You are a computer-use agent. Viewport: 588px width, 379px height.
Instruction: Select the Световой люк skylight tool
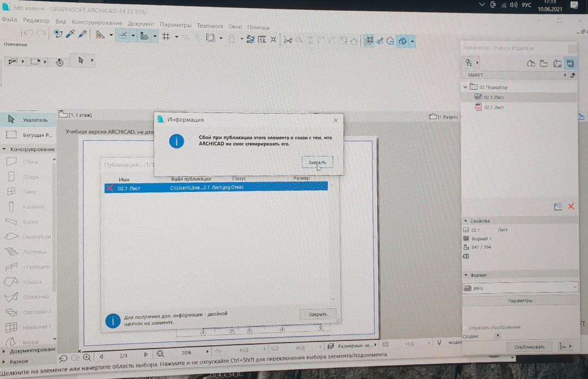[28, 312]
